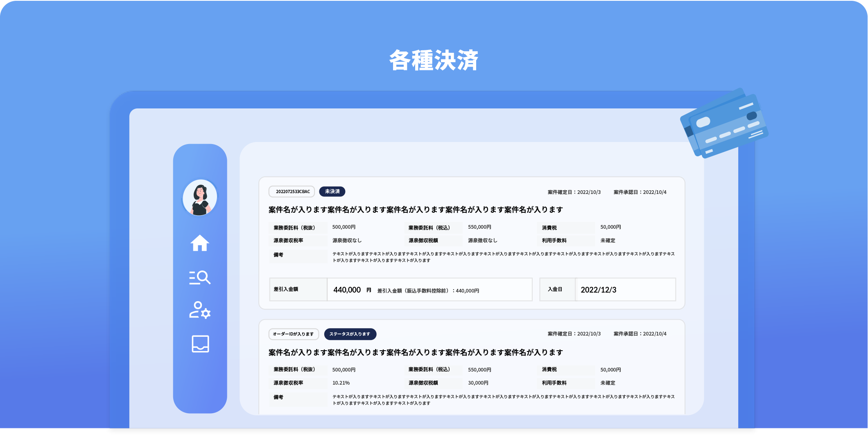Click the 500,000円 value in first card

click(x=344, y=227)
